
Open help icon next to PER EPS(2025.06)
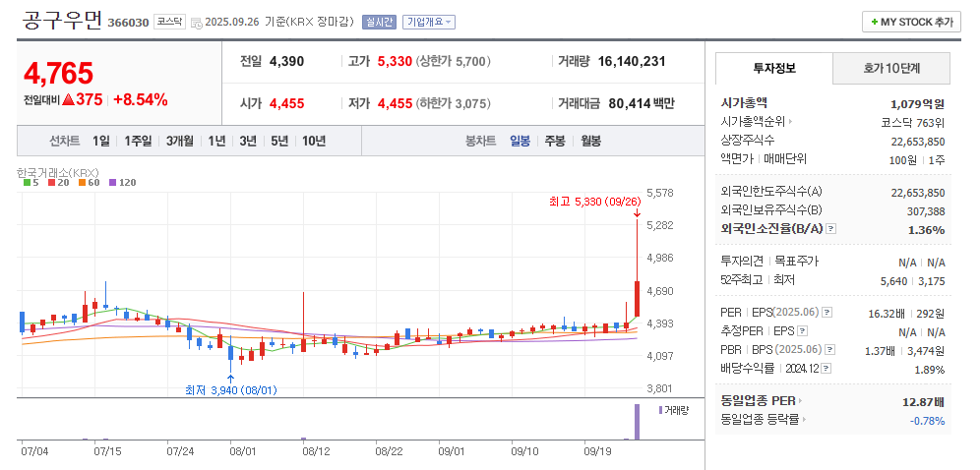click(827, 312)
